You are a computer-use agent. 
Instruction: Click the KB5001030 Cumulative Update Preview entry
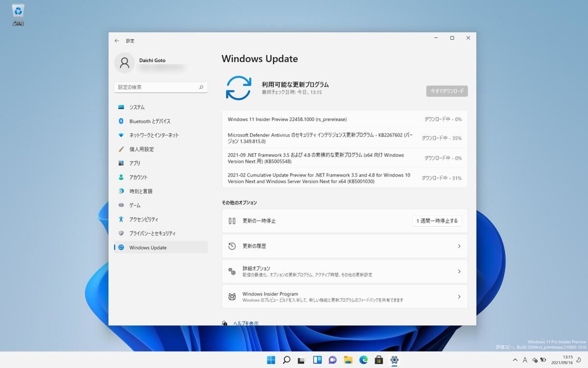(344, 178)
